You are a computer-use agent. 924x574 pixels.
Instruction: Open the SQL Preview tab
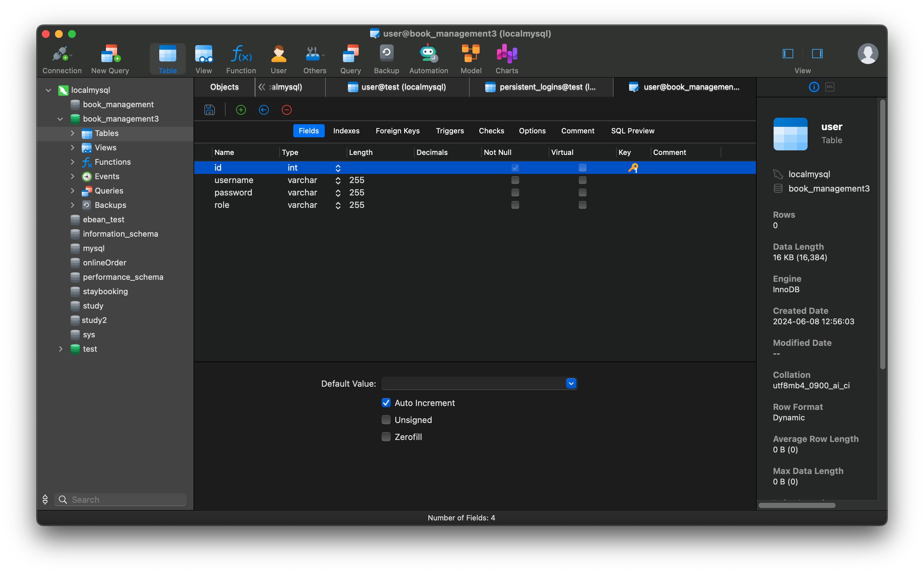[x=632, y=131]
